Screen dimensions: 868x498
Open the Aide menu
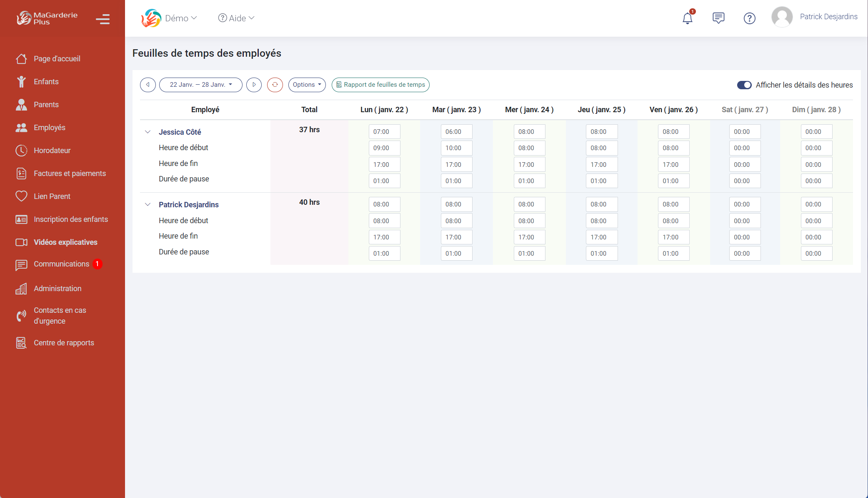click(236, 18)
